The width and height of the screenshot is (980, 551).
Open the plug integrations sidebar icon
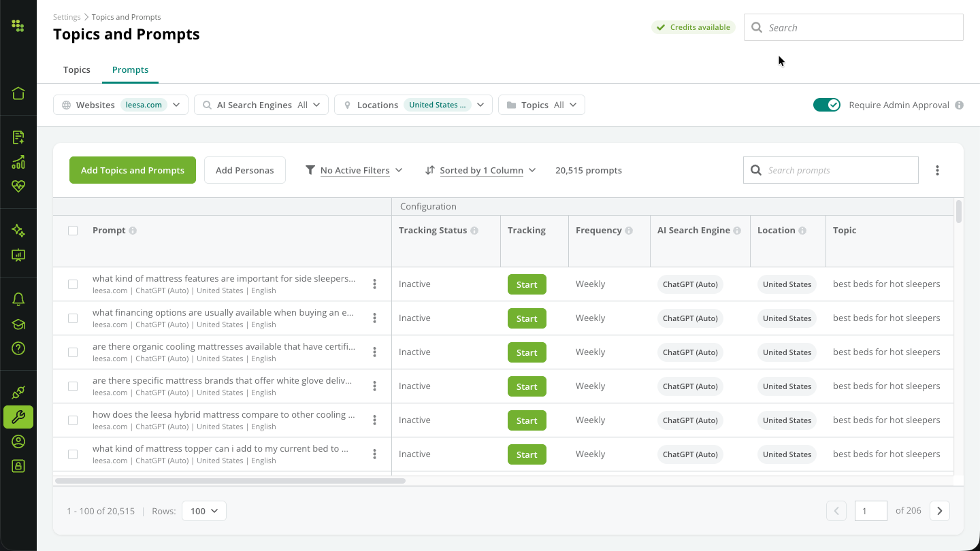tap(18, 393)
